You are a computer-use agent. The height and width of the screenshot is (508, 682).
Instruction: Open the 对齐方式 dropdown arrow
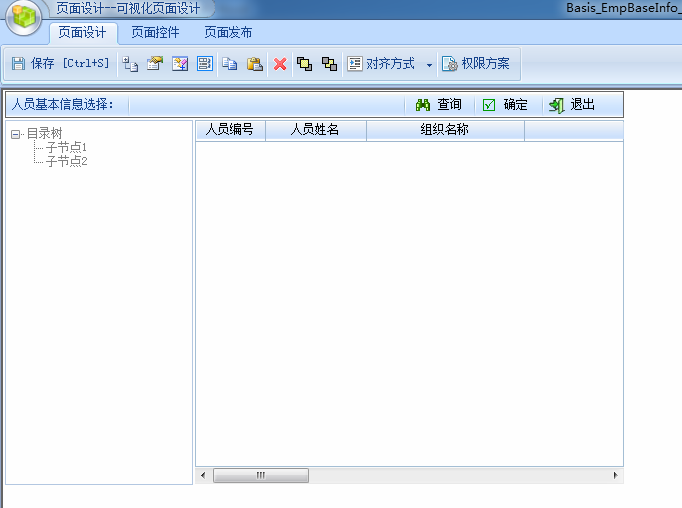pos(429,65)
